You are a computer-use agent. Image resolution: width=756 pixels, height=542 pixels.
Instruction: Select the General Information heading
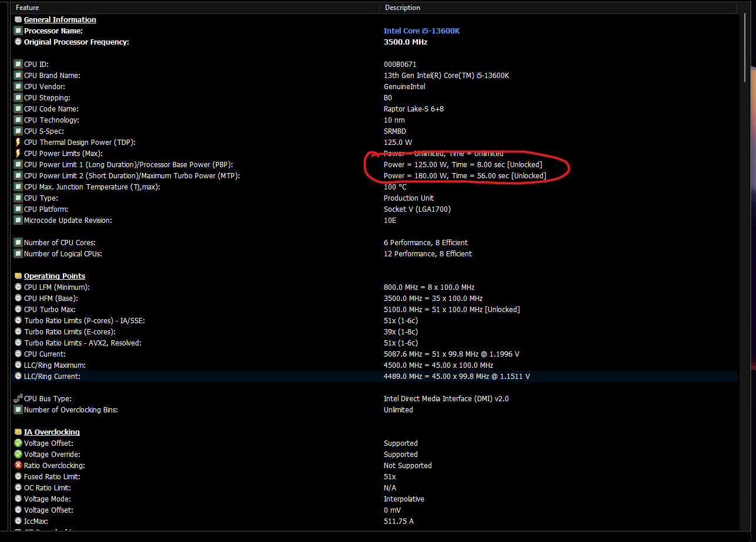point(60,20)
